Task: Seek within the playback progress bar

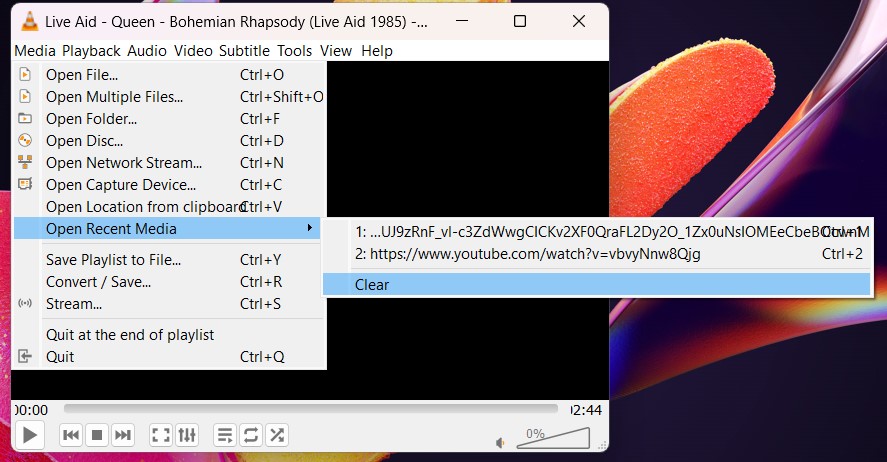Action: click(x=311, y=408)
